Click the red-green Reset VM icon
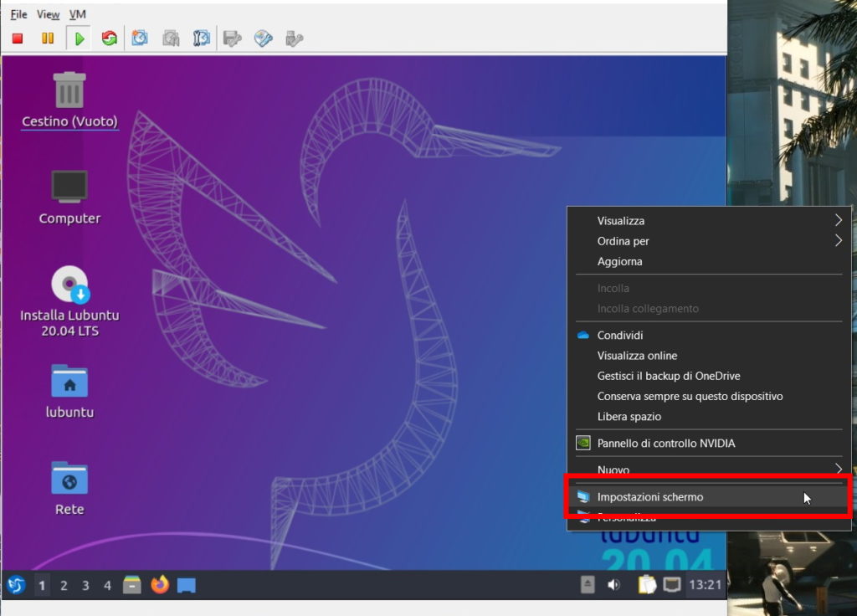 click(110, 38)
